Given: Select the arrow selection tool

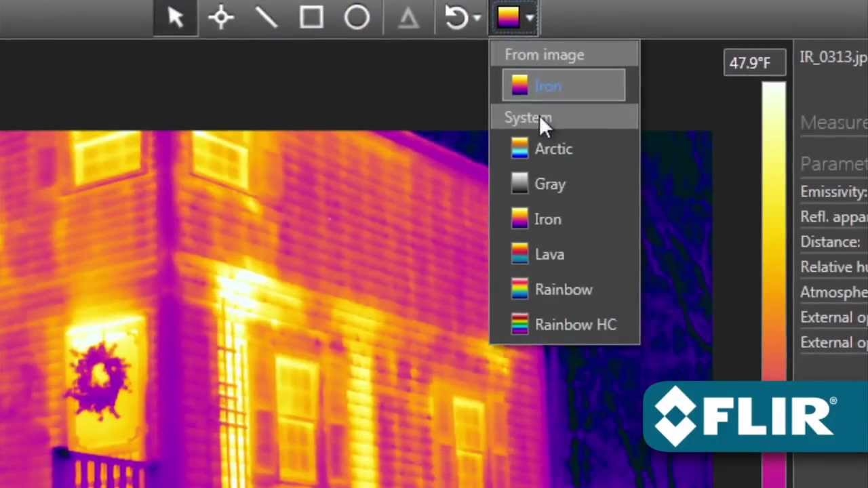Looking at the screenshot, I should [x=175, y=18].
